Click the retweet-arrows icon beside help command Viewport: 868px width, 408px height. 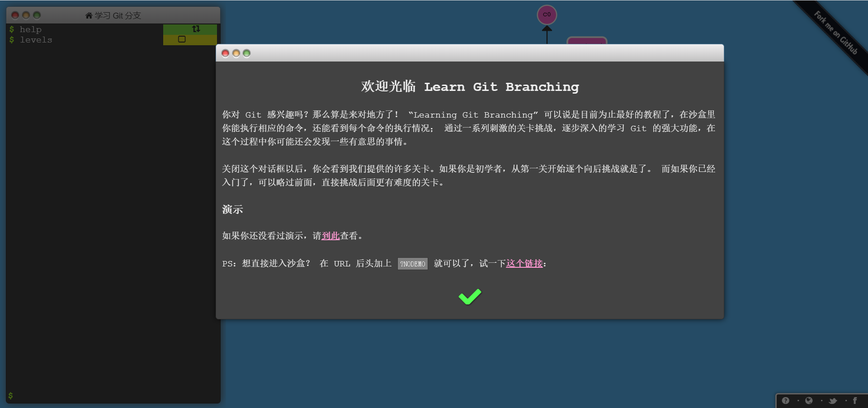(x=196, y=29)
